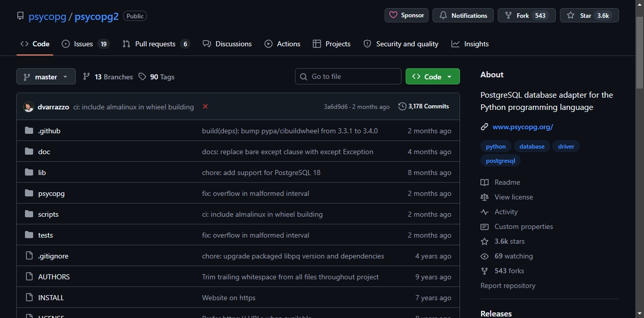644x318 pixels.
Task: Go to the Discussions tab
Action: [227, 44]
